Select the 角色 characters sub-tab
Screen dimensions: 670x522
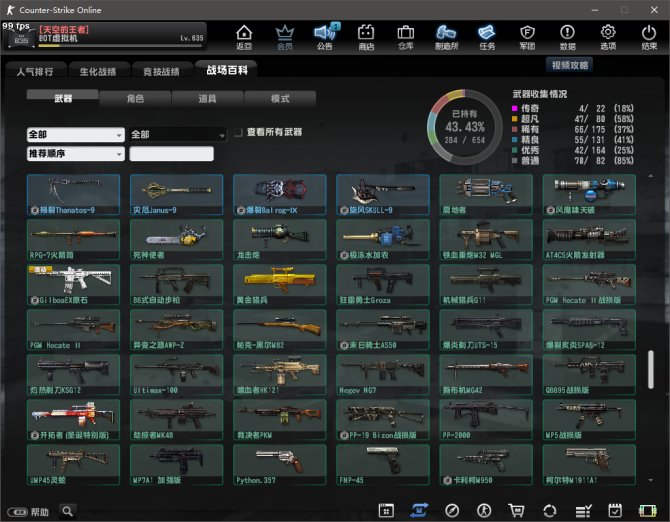coord(135,99)
